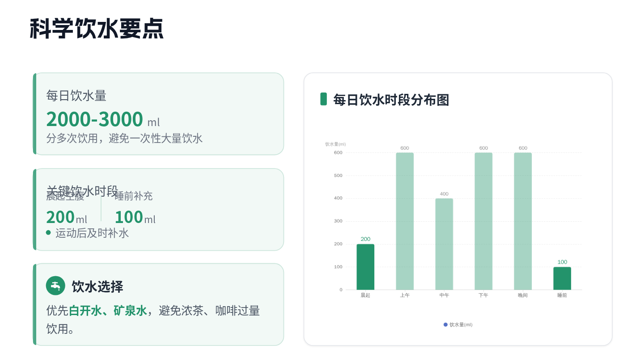Click the 饮水选择 heading

[x=97, y=286]
